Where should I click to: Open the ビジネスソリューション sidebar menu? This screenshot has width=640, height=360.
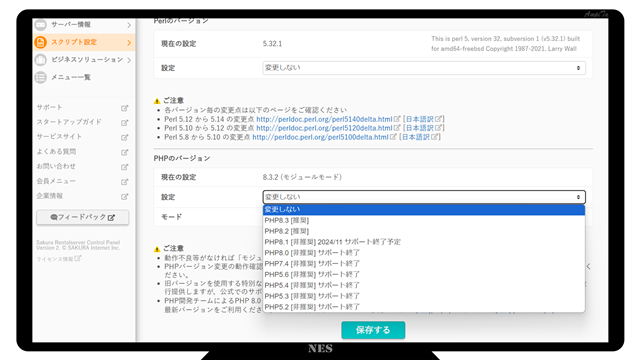point(84,60)
